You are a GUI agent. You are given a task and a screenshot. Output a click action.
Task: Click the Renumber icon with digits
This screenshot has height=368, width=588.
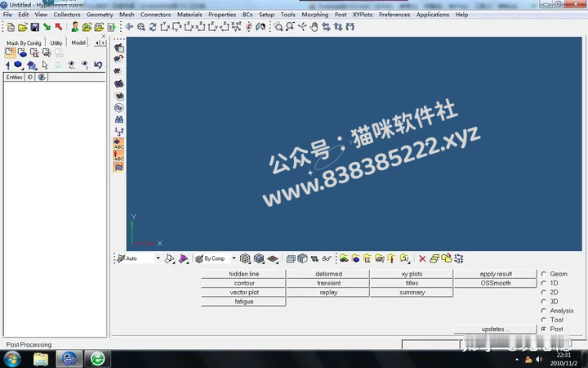coord(459,258)
